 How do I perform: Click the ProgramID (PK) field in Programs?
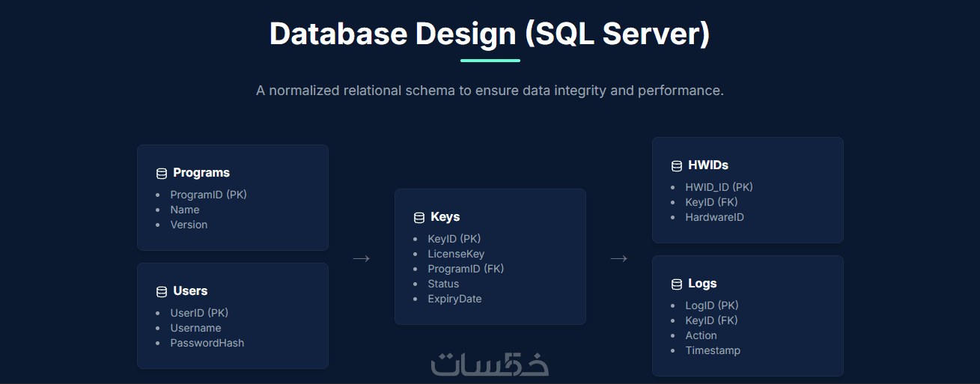coord(208,195)
